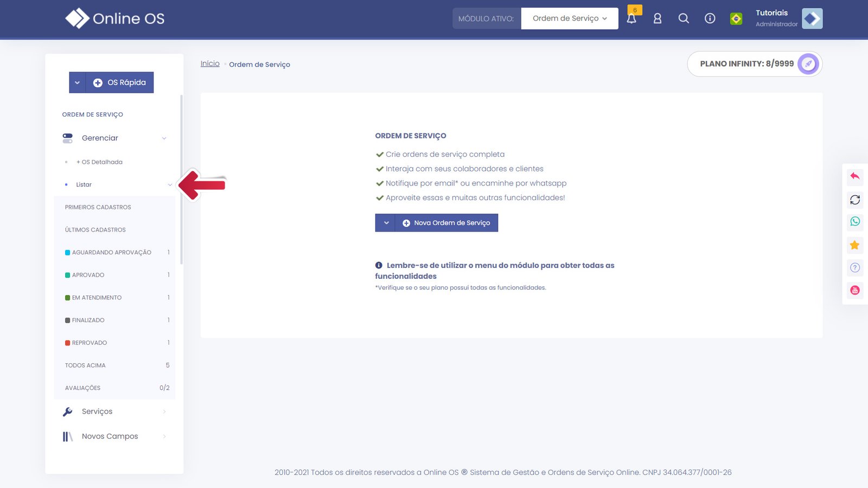Open the YouTube icon in right sidebar
Screen dimensions: 868x488
855,290
